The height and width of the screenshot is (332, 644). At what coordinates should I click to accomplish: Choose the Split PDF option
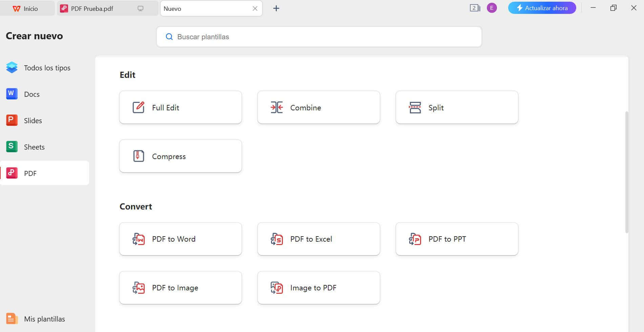(457, 107)
